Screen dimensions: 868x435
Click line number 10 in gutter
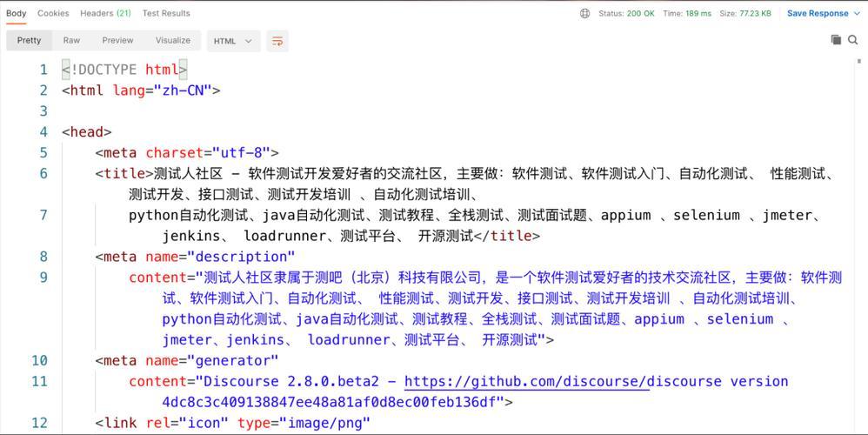[x=39, y=360]
